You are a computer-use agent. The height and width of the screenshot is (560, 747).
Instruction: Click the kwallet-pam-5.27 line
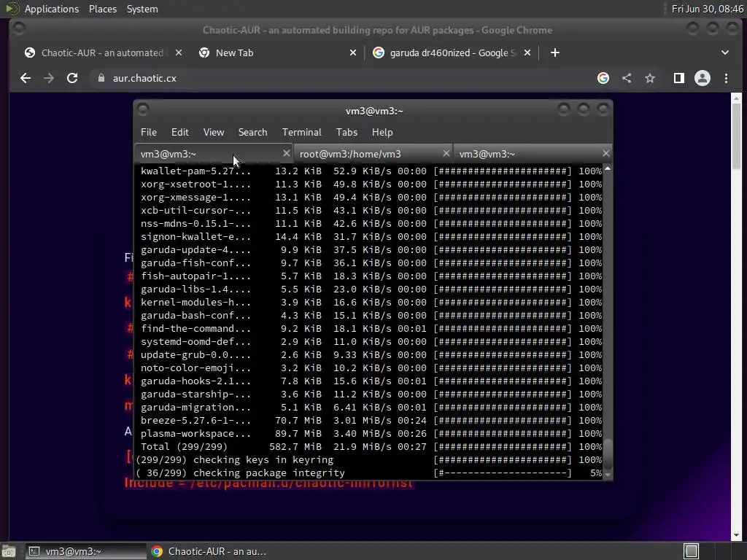coord(371,171)
